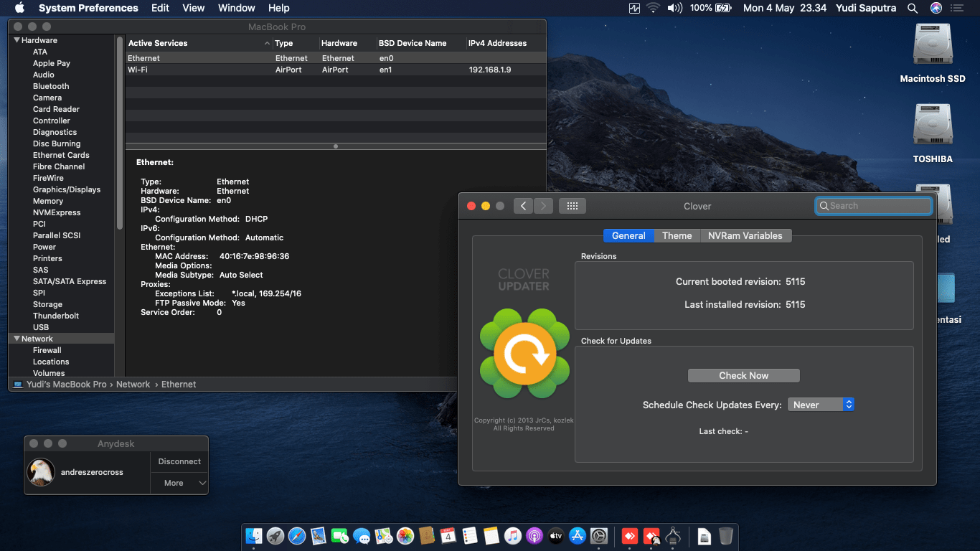Select the Macintosh SSD desktop drive
980x551 pixels.
933,53
